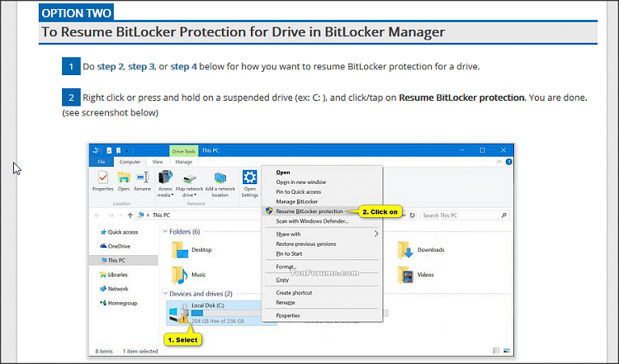This screenshot has width=619, height=364.
Task: Select the Desktop folder icon
Action: 180,250
